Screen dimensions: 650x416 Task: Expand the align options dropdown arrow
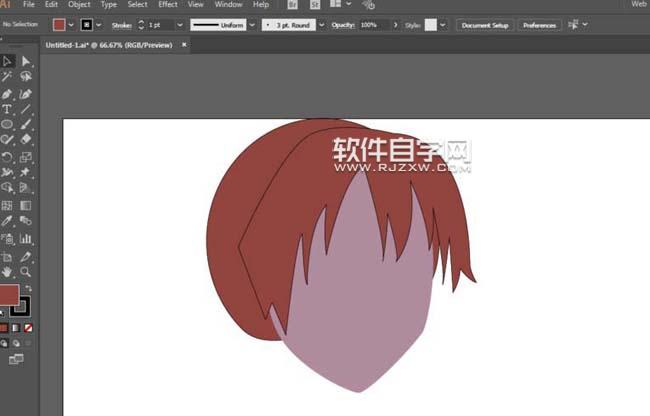click(585, 25)
